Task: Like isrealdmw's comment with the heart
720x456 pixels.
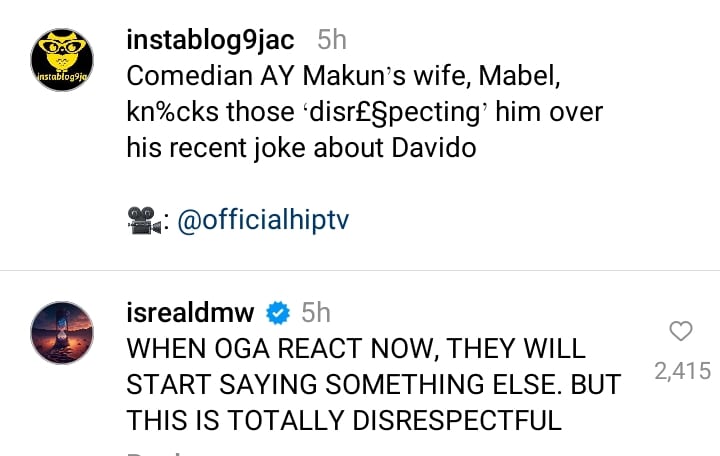Action: click(x=681, y=332)
